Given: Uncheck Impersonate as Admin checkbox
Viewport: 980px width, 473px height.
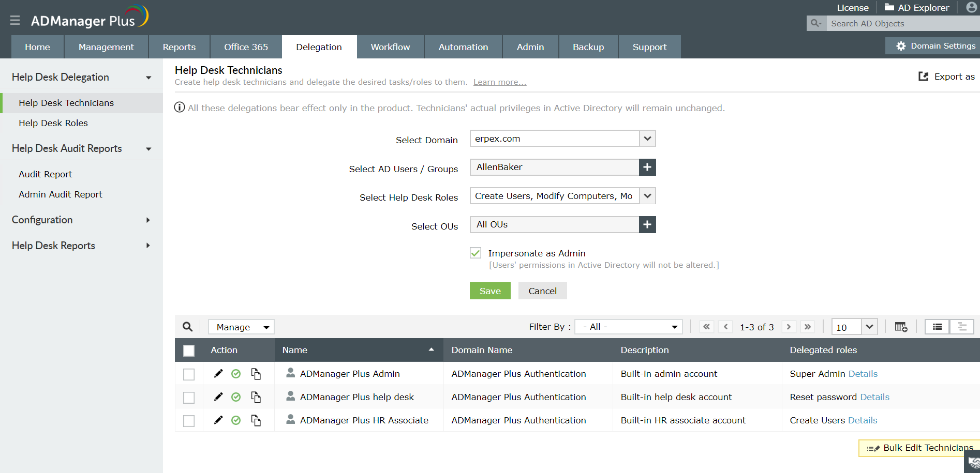Looking at the screenshot, I should coord(476,253).
